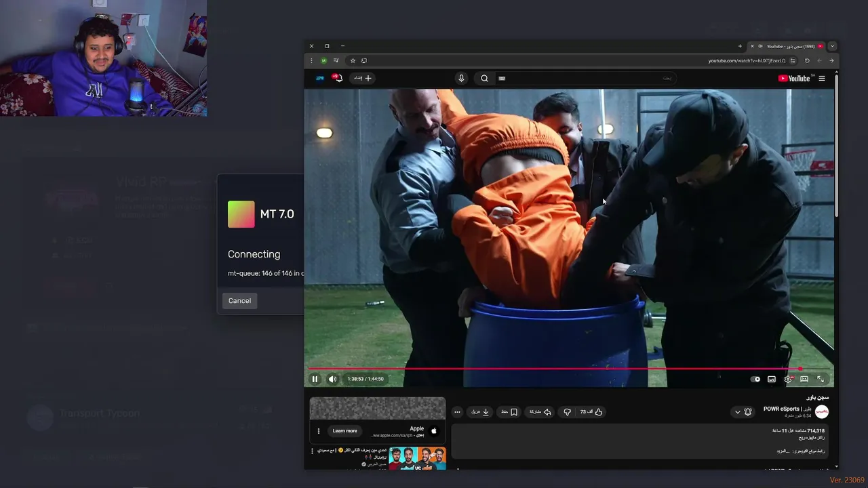
Task: Open the tab search dropdown arrow
Action: click(832, 46)
